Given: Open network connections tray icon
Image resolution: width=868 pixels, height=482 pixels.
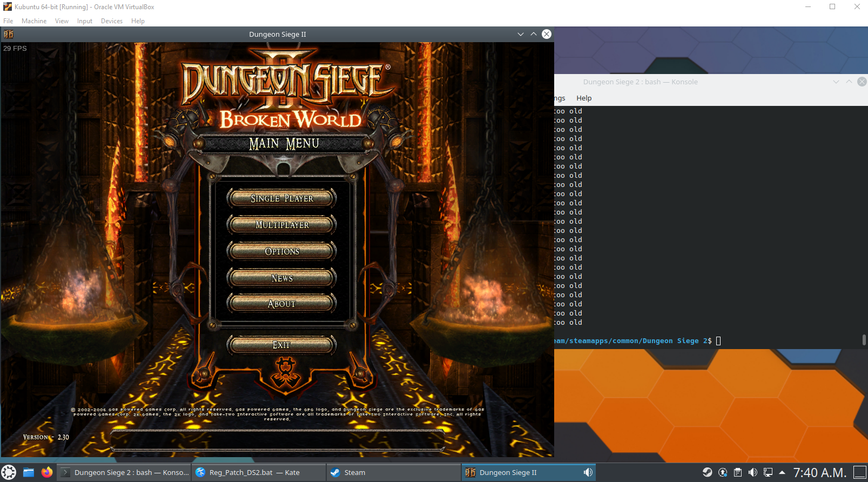Looking at the screenshot, I should [x=768, y=472].
